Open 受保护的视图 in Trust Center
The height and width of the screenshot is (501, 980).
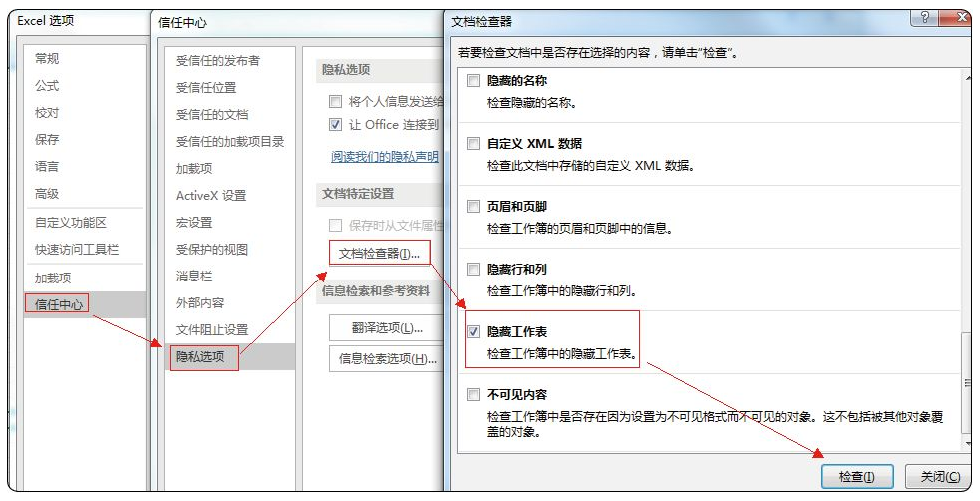click(211, 249)
